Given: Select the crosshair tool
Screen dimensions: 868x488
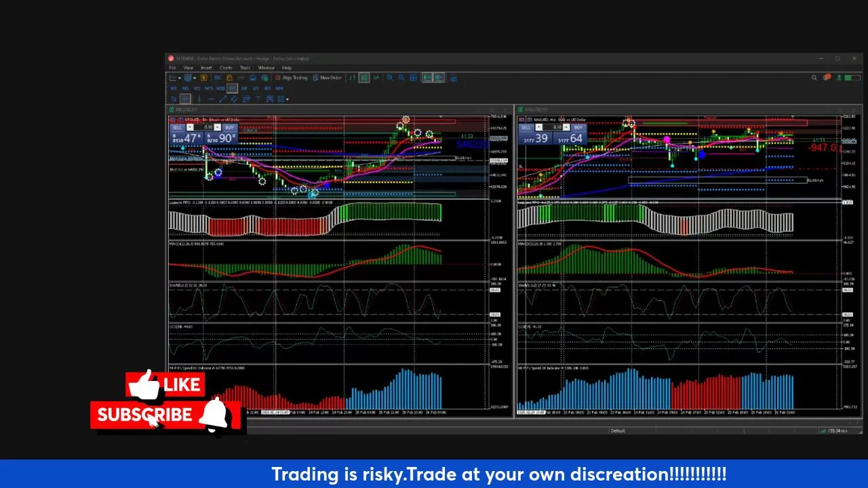Looking at the screenshot, I should click(x=185, y=99).
